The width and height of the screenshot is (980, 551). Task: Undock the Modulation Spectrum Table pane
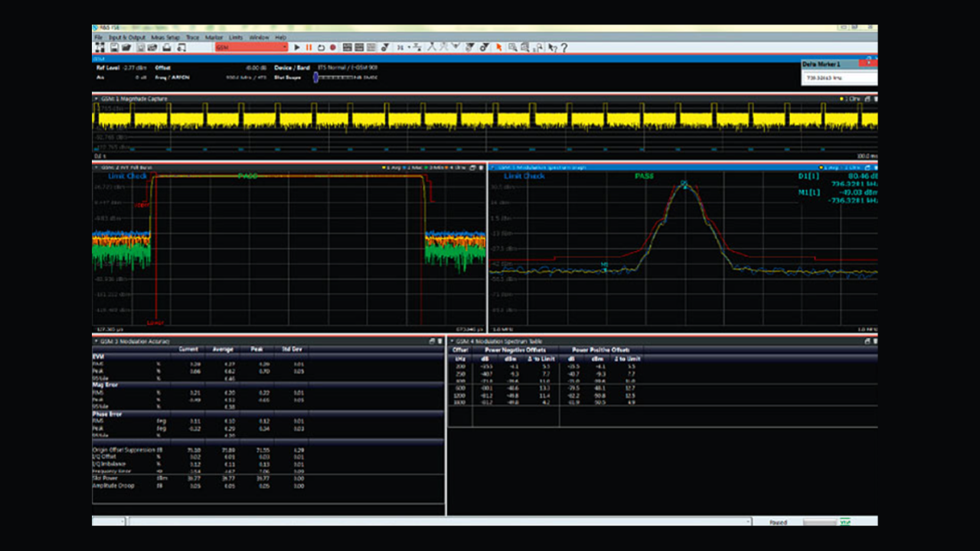click(868, 341)
